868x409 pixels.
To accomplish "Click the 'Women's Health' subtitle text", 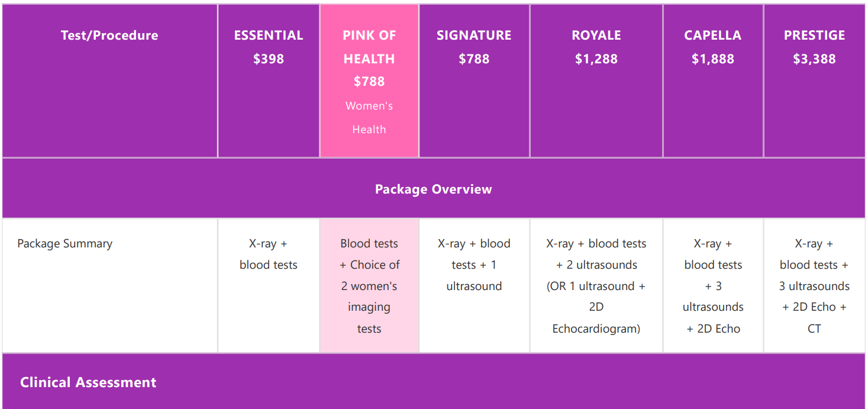I will (x=369, y=118).
